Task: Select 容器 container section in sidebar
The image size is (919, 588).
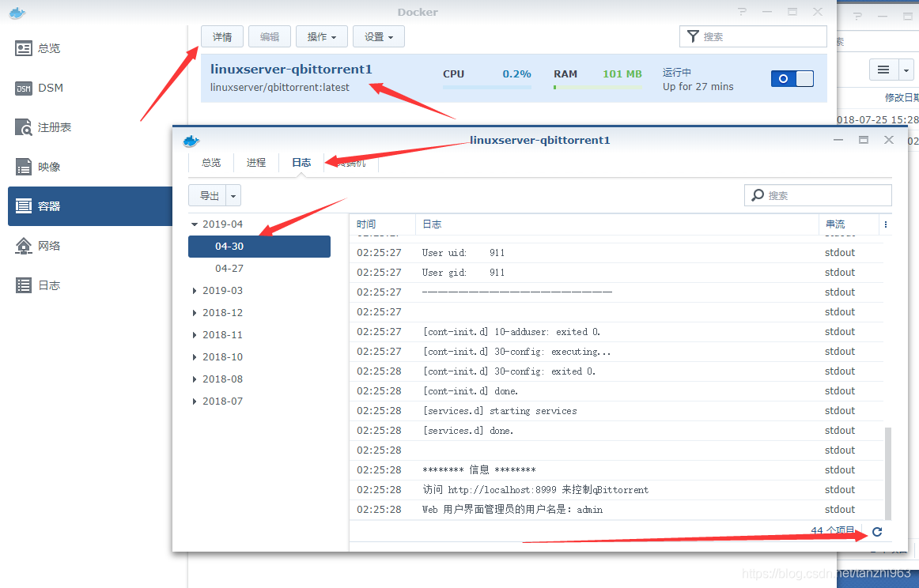Action: pos(90,206)
